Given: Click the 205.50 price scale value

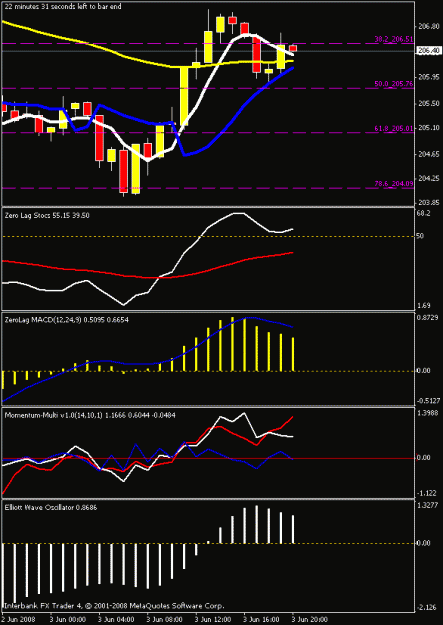Looking at the screenshot, I should coord(428,104).
